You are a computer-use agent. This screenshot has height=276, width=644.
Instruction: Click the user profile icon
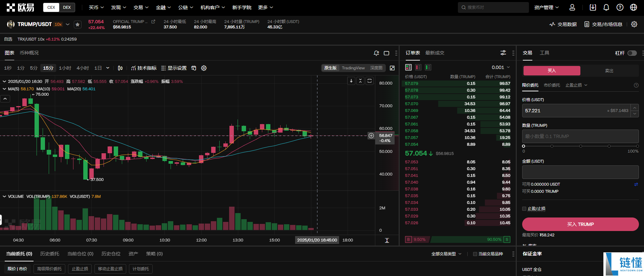coord(572,7)
